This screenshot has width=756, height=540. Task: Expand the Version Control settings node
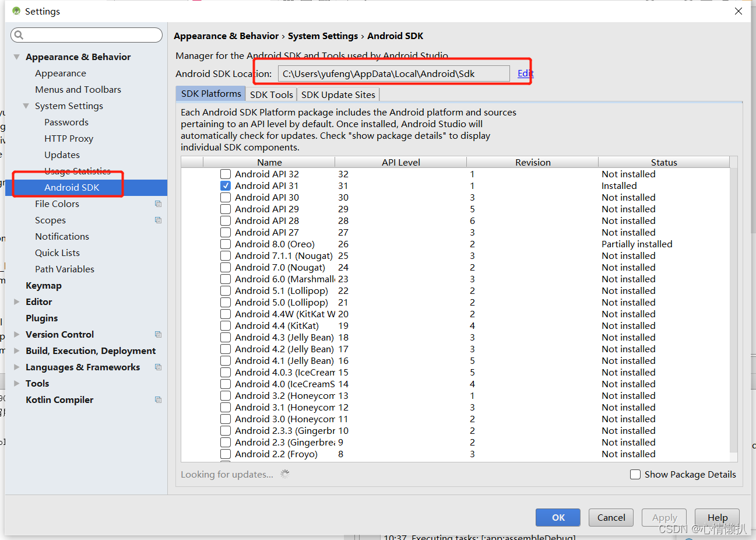click(16, 334)
